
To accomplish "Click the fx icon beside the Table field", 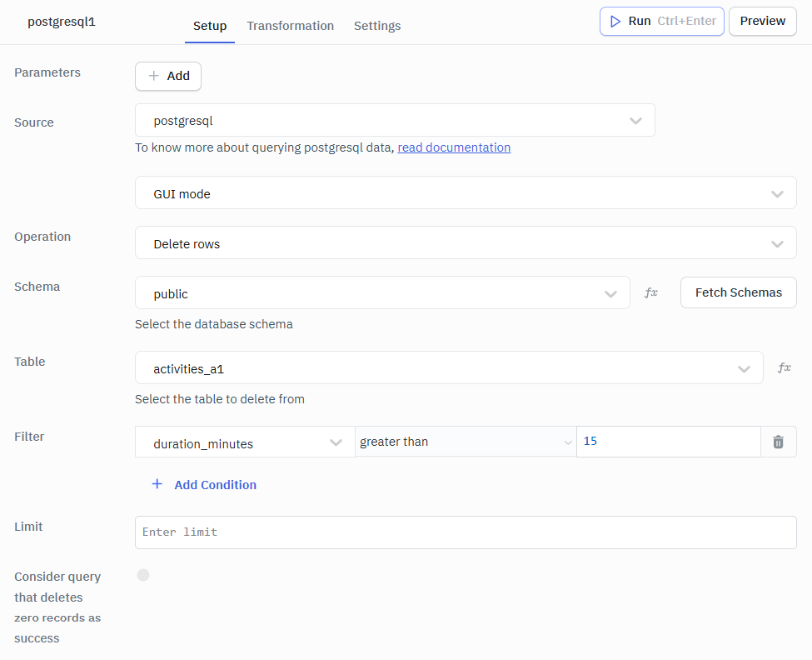I will [784, 367].
